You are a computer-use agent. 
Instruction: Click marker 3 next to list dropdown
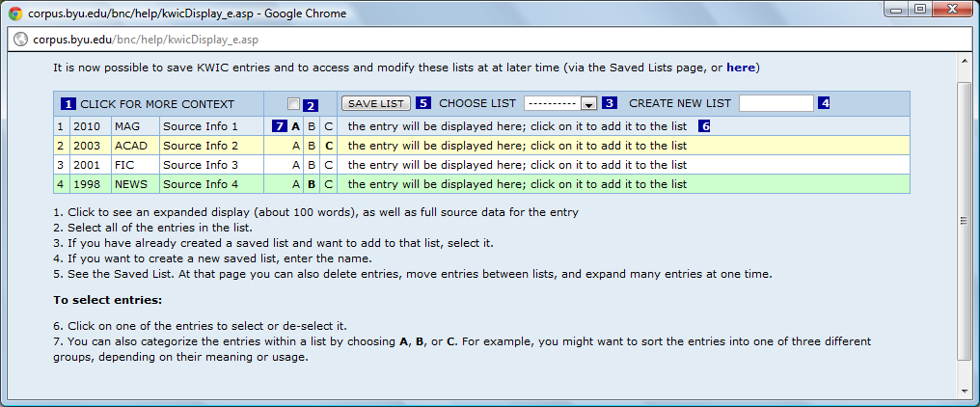point(610,103)
